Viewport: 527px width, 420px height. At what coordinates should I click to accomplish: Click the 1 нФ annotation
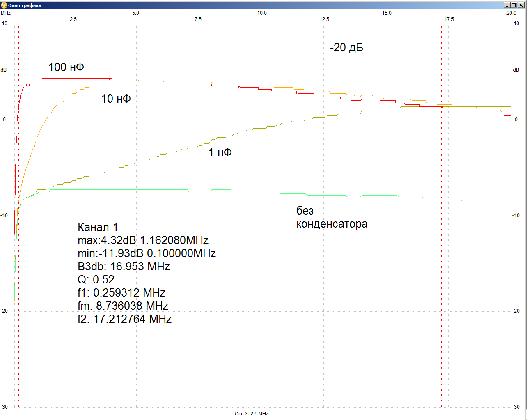220,153
